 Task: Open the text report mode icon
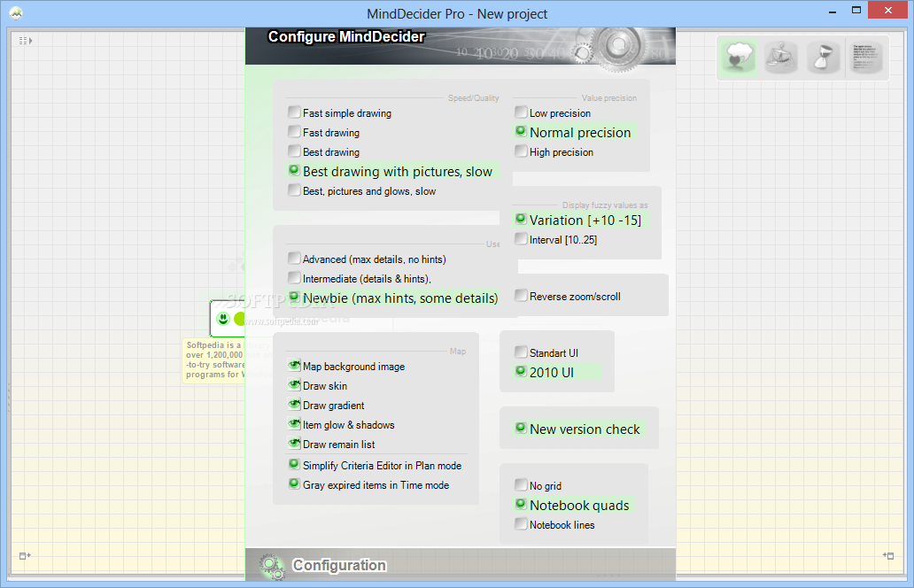click(866, 57)
